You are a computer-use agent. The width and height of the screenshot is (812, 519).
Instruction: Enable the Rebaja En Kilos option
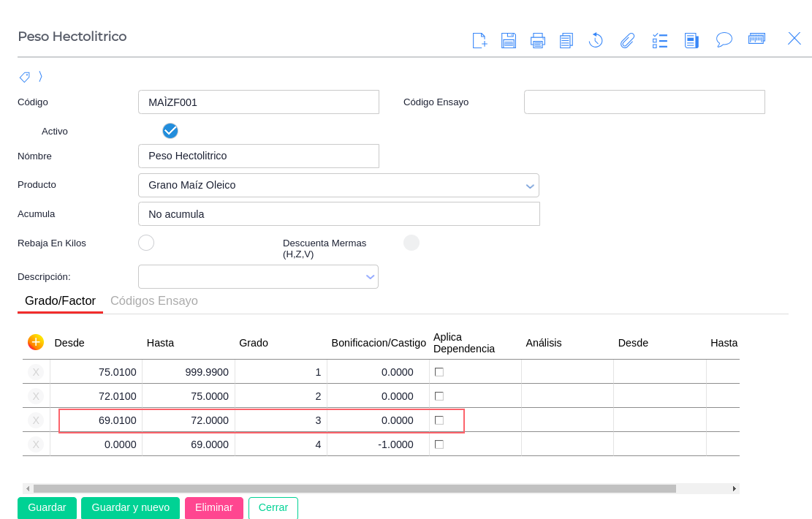point(146,243)
